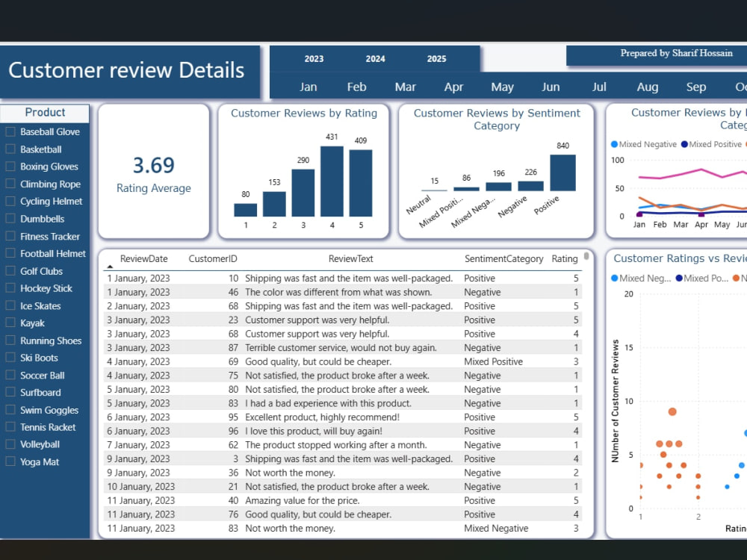Click "Amazing value for the price." review
The width and height of the screenshot is (747, 560).
click(303, 500)
